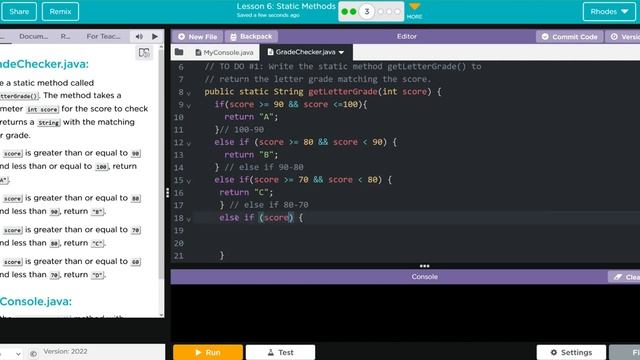The width and height of the screenshot is (640, 360).
Task: Click 'return "B";' on line 13
Action: (251, 155)
